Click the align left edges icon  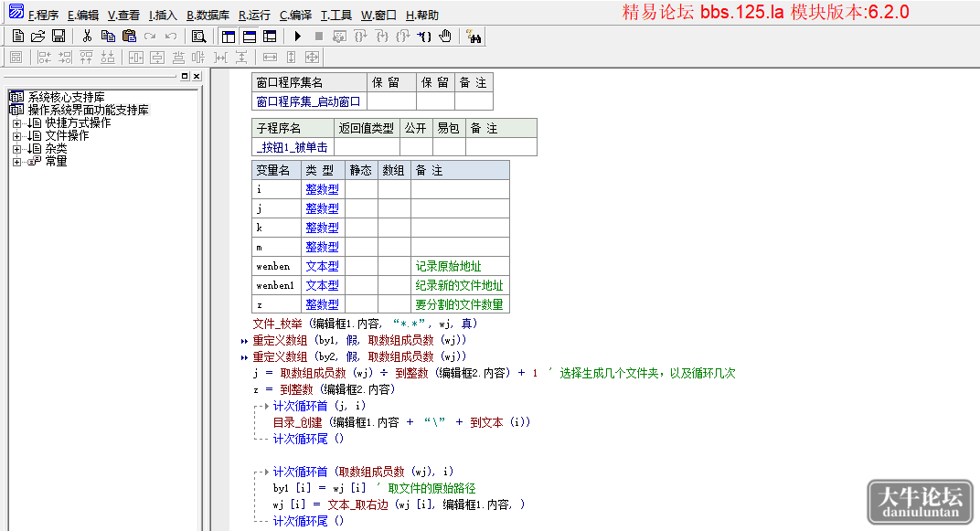[45, 58]
